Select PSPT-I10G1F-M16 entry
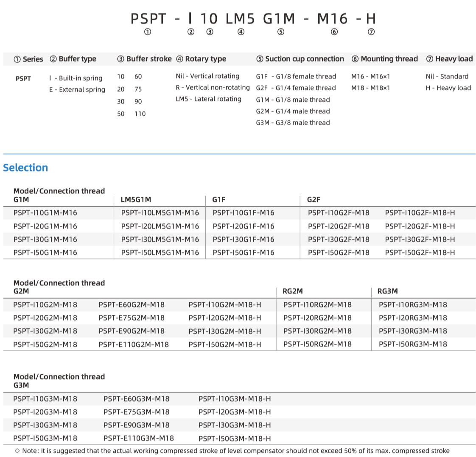Viewport: 476px width, 457px height. click(244, 213)
